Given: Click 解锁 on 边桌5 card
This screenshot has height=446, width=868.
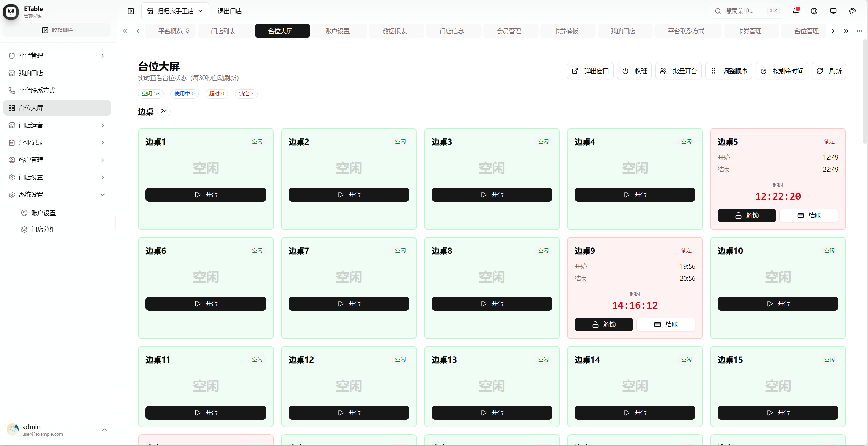Looking at the screenshot, I should click(747, 216).
